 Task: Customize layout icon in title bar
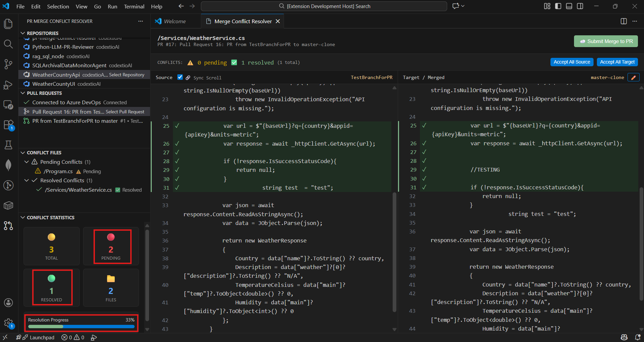click(547, 6)
